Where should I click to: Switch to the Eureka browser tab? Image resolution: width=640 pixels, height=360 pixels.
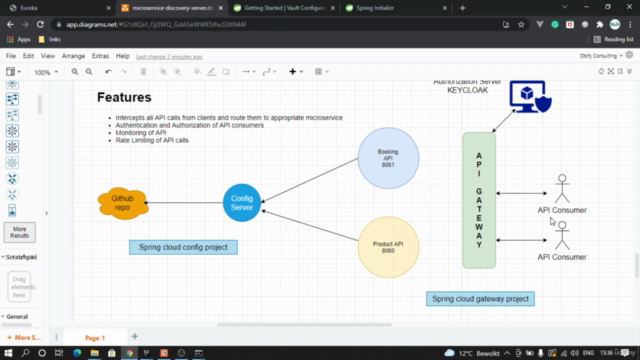59,8
